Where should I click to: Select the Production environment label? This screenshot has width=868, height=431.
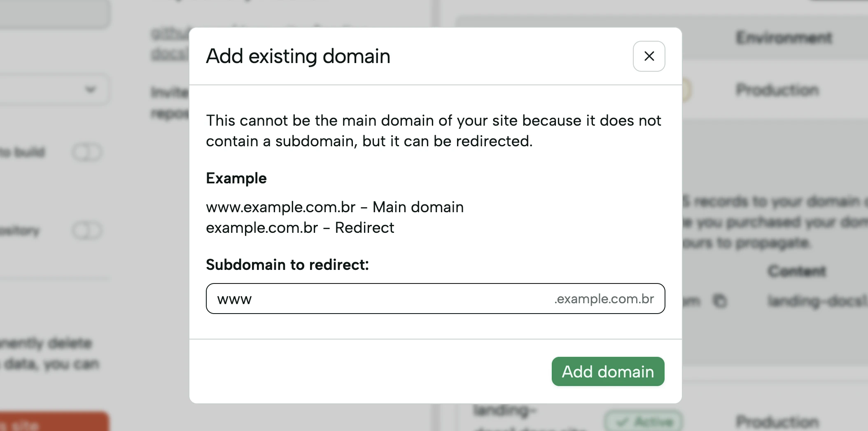pos(777,90)
